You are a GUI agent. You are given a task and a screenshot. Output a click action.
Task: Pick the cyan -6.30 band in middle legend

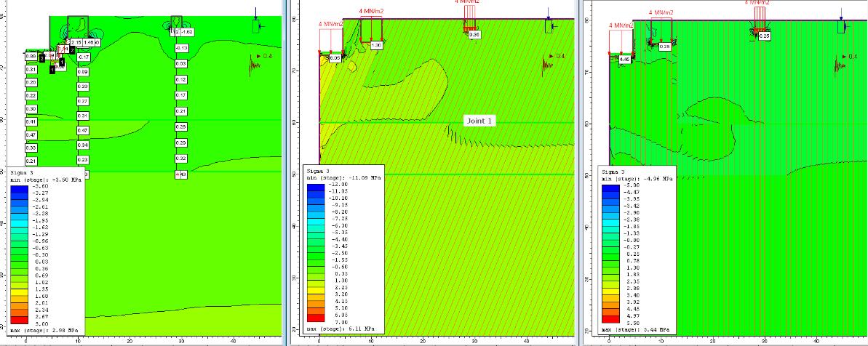(316, 222)
